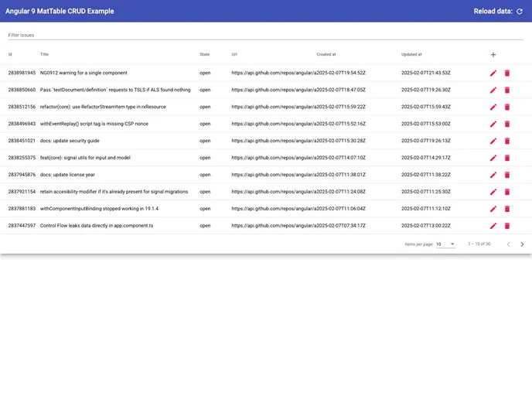Delete issue 2837881183 using trash icon
Viewport: 532px width, 396px height.
pos(507,209)
